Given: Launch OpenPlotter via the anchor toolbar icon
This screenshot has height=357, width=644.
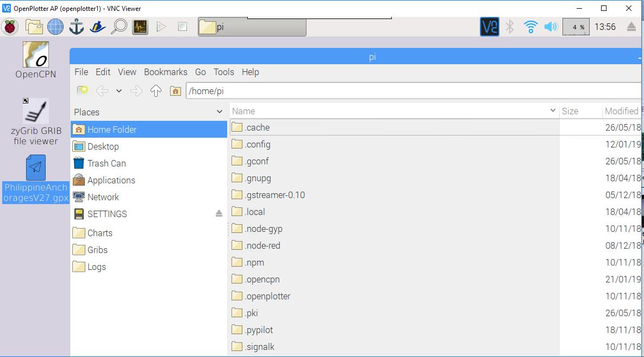Looking at the screenshot, I should coord(76,26).
